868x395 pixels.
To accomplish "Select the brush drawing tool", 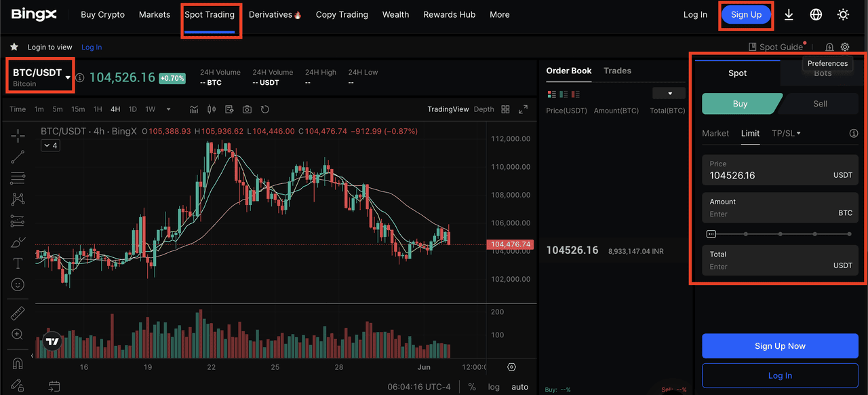I will pyautogui.click(x=18, y=242).
